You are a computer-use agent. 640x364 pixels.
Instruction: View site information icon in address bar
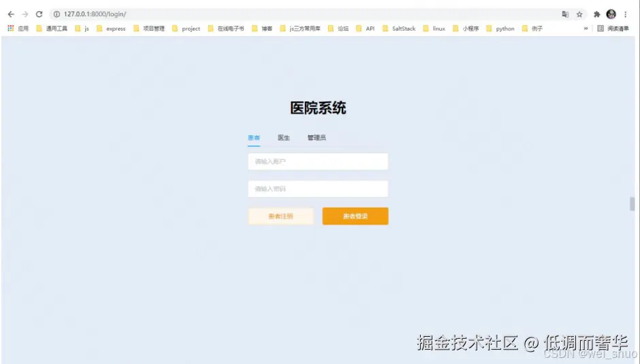coord(57,14)
